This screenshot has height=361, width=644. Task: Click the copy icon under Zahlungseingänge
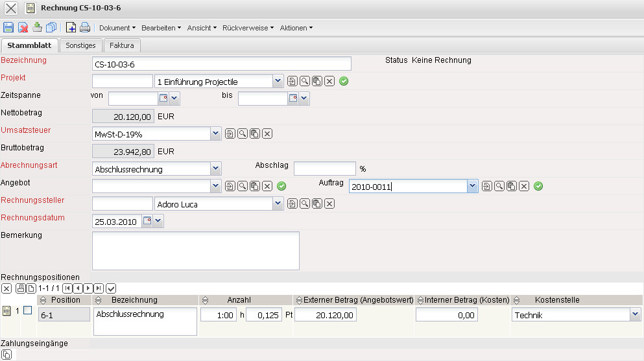(x=6, y=354)
